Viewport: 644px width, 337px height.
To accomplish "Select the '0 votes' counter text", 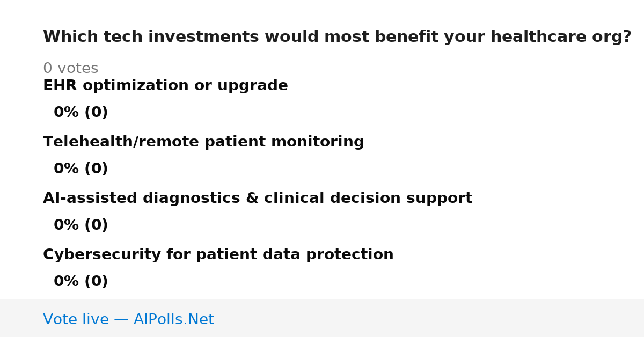I will (x=70, y=69).
